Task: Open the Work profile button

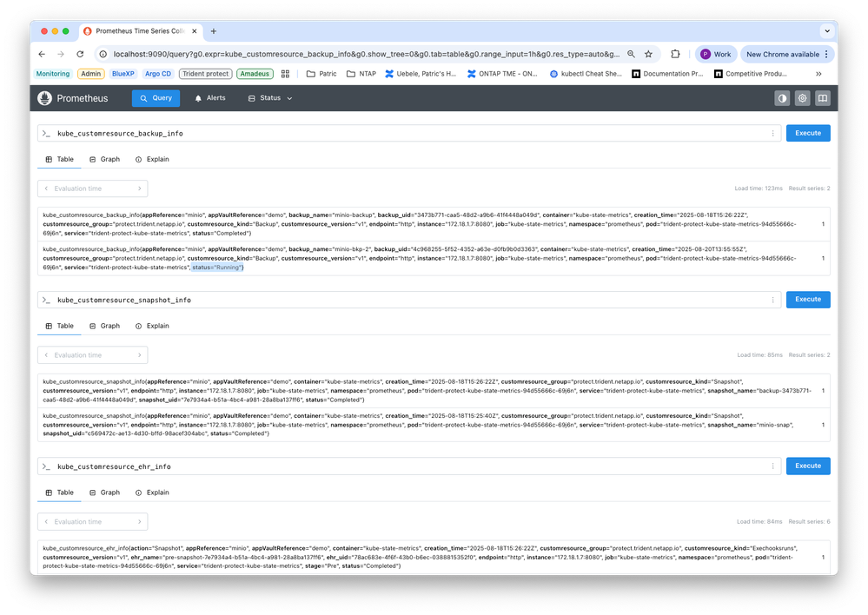Action: coord(716,54)
